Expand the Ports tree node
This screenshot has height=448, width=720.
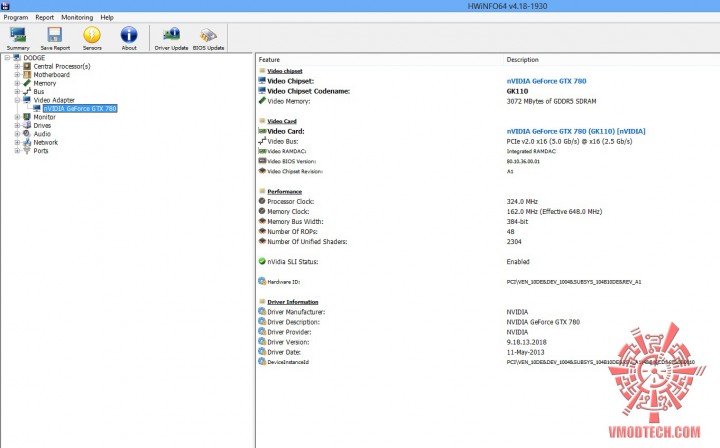pyautogui.click(x=17, y=151)
